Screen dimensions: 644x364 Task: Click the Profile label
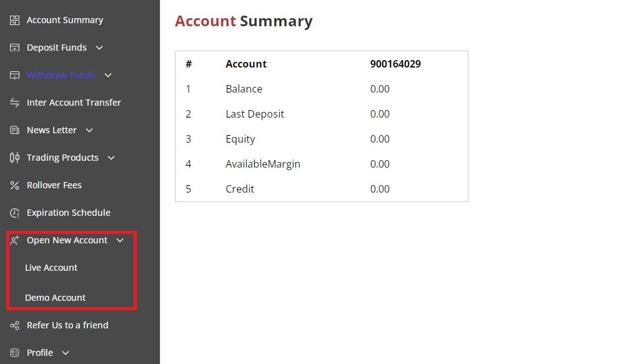click(x=40, y=353)
